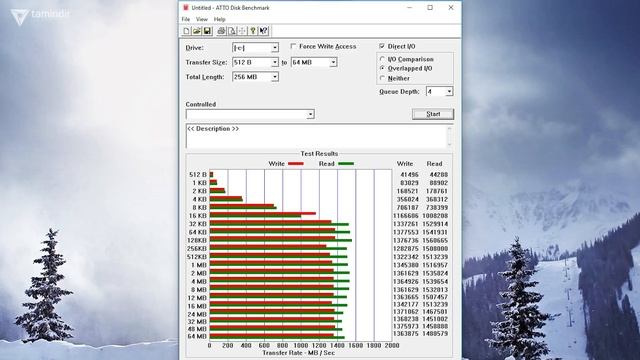Click the 48 MB row label
640x360 pixels.
click(197, 329)
